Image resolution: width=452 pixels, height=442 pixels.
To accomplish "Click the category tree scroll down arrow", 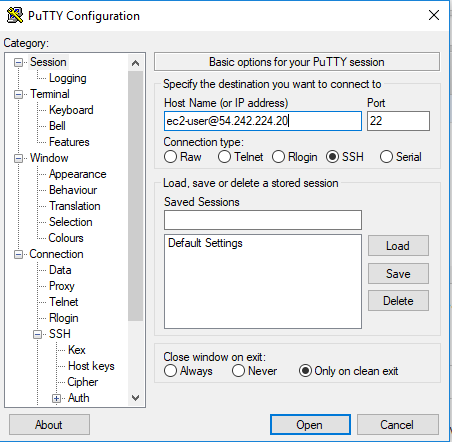I will click(135, 398).
